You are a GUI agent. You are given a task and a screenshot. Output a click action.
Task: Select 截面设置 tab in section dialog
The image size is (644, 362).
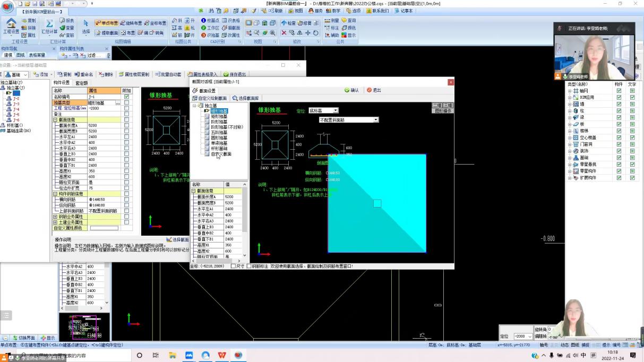204,91
